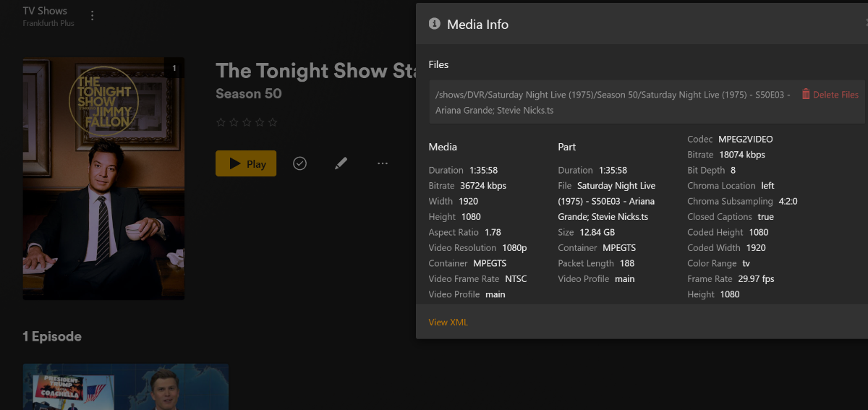Open the horizontal ellipsis more-actions menu

tap(383, 164)
